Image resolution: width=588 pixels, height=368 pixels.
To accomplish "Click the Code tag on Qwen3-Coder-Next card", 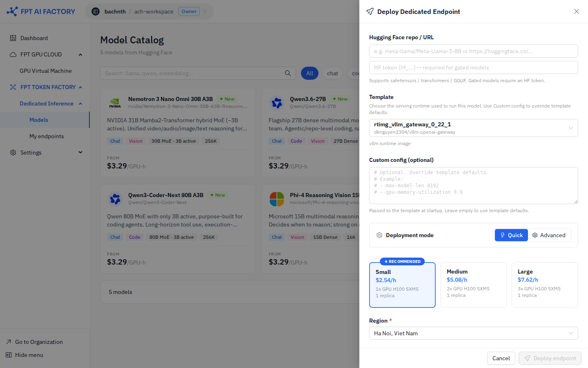I will [135, 237].
